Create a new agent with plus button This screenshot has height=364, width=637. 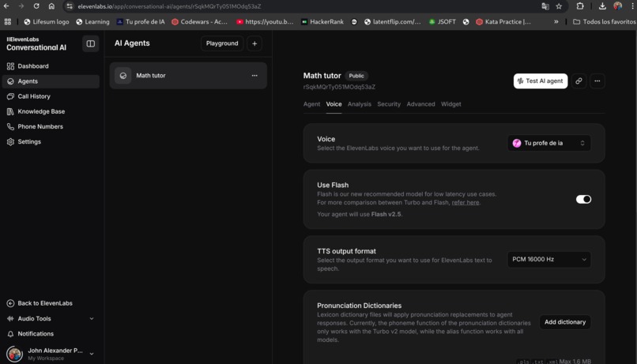254,43
